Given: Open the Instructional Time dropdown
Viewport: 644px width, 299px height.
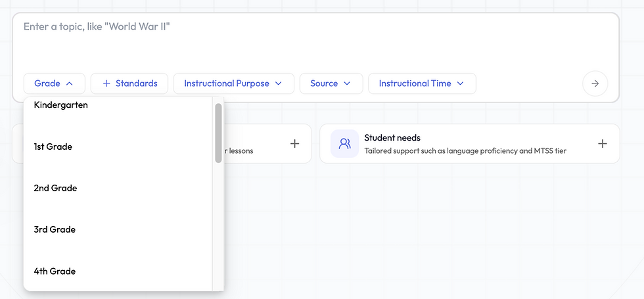Looking at the screenshot, I should [x=421, y=83].
